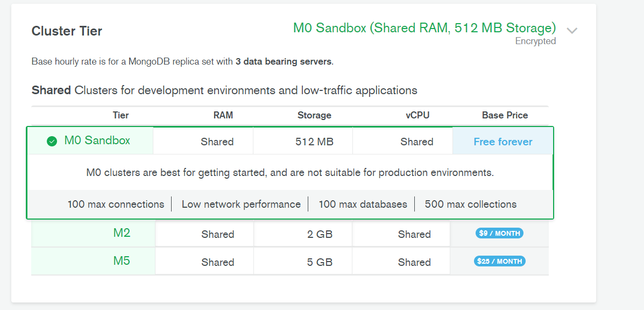Image resolution: width=644 pixels, height=310 pixels.
Task: Click the M0 clusters getting started note
Action: pyautogui.click(x=290, y=172)
